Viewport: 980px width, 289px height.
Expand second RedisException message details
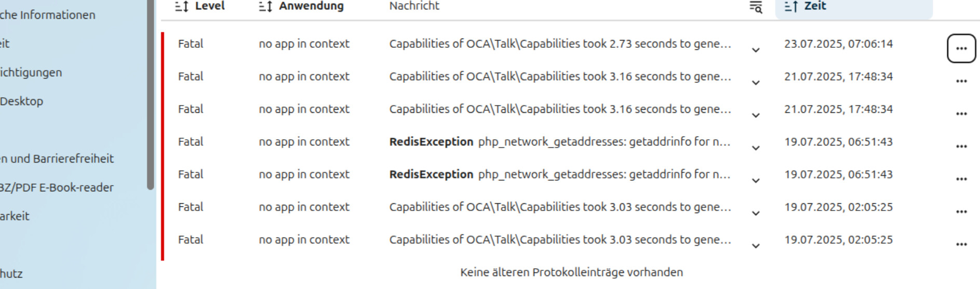[x=756, y=181]
